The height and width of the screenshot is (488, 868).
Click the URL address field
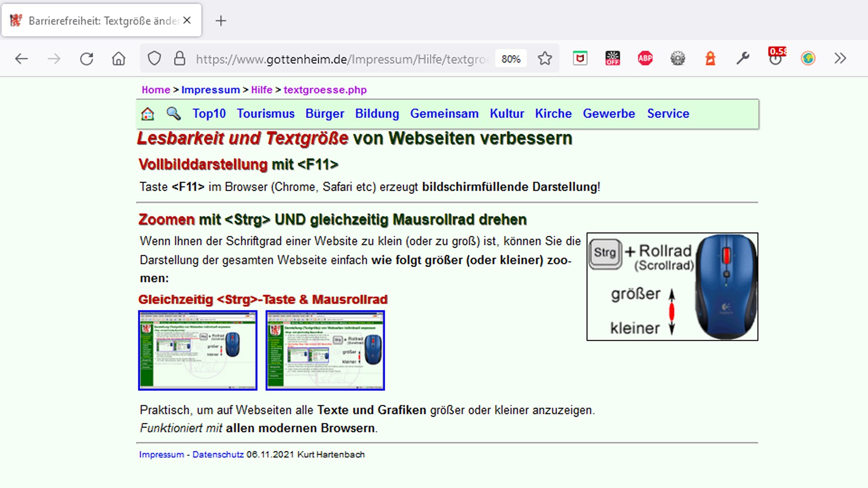pos(339,59)
